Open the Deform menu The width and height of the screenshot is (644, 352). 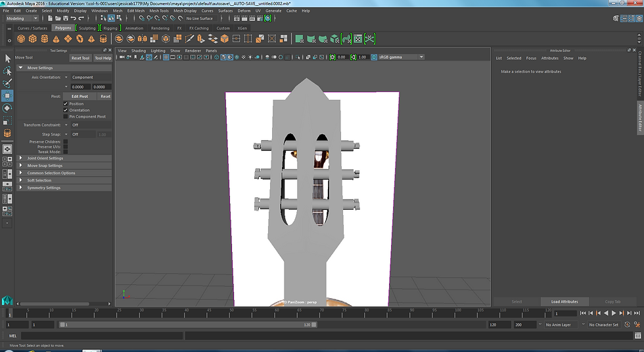[244, 11]
